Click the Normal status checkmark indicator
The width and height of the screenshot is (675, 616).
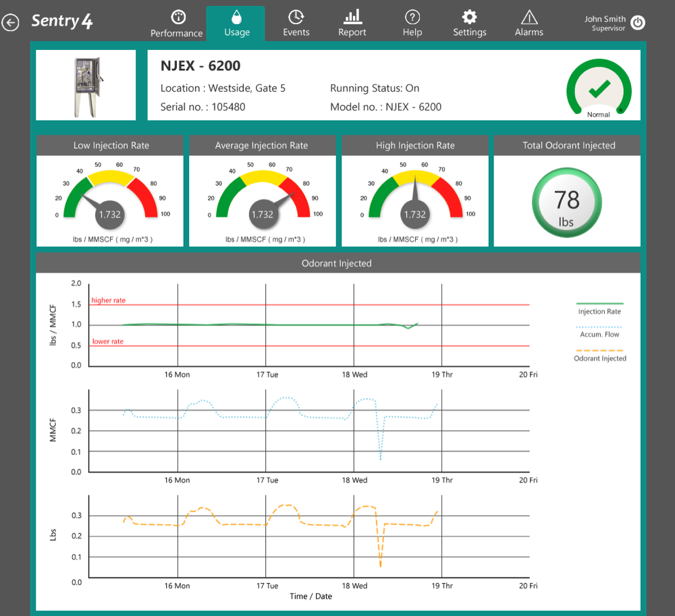click(x=598, y=89)
